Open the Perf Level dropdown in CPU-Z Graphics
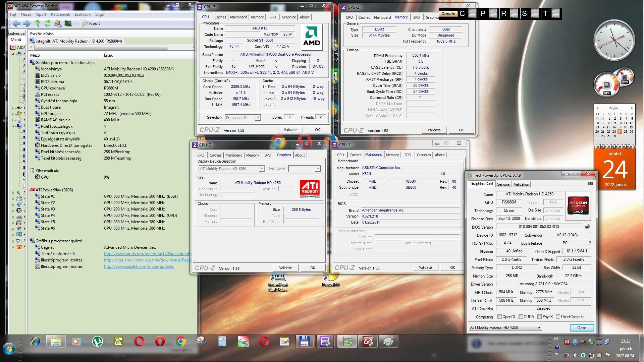The image size is (644, 362). point(304,169)
